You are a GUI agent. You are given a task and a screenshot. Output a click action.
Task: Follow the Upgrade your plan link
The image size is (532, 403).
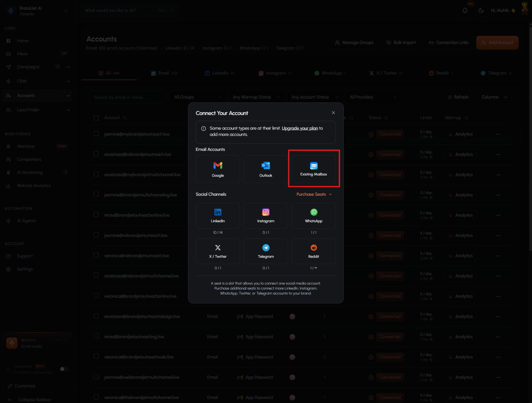click(300, 128)
